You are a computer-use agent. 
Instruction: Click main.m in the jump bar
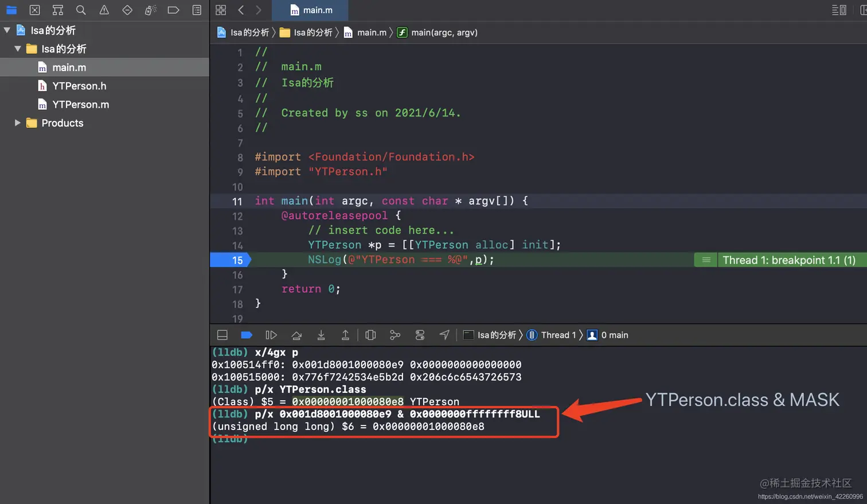point(365,33)
